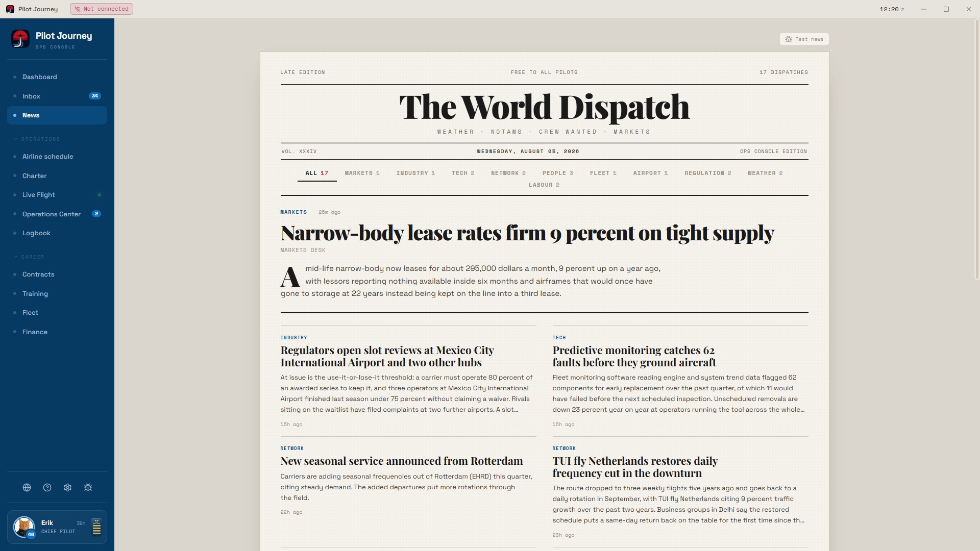
Task: Open the Charter page
Action: coord(57,176)
